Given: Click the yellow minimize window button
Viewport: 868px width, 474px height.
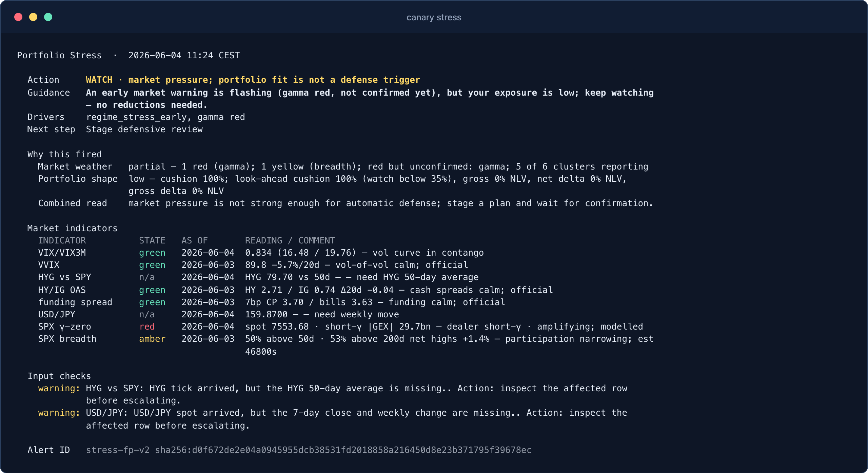Looking at the screenshot, I should [x=33, y=17].
